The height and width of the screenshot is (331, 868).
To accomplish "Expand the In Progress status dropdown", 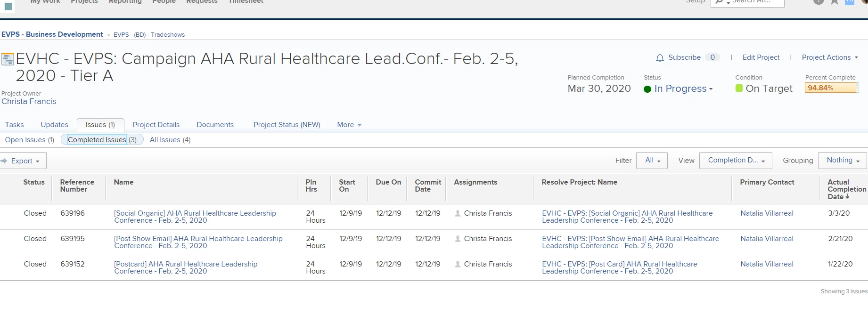I will [711, 89].
